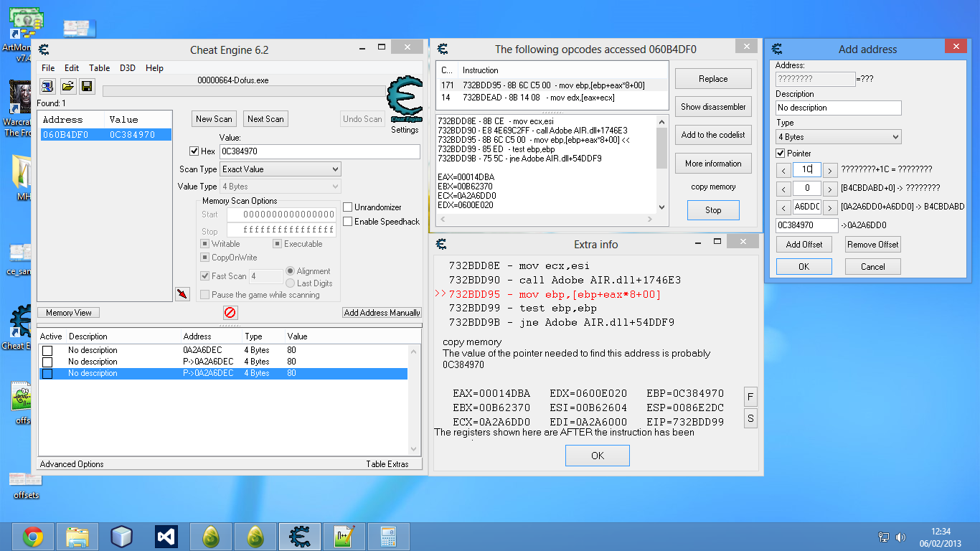Uncheck the Hex checkbox
Image resolution: width=980 pixels, height=551 pixels.
click(x=194, y=151)
